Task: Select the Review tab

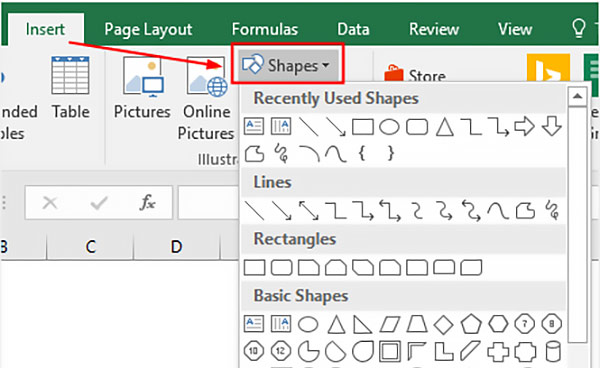Action: [x=434, y=29]
